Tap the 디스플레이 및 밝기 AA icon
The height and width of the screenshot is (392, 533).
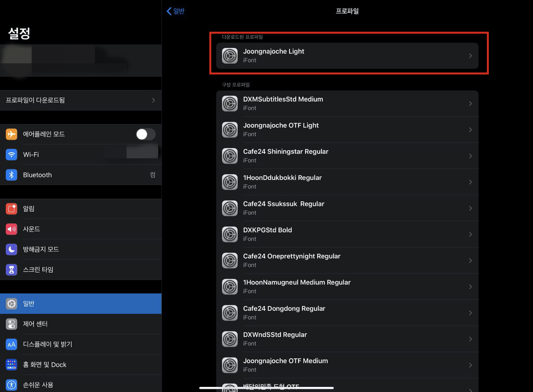(12, 345)
